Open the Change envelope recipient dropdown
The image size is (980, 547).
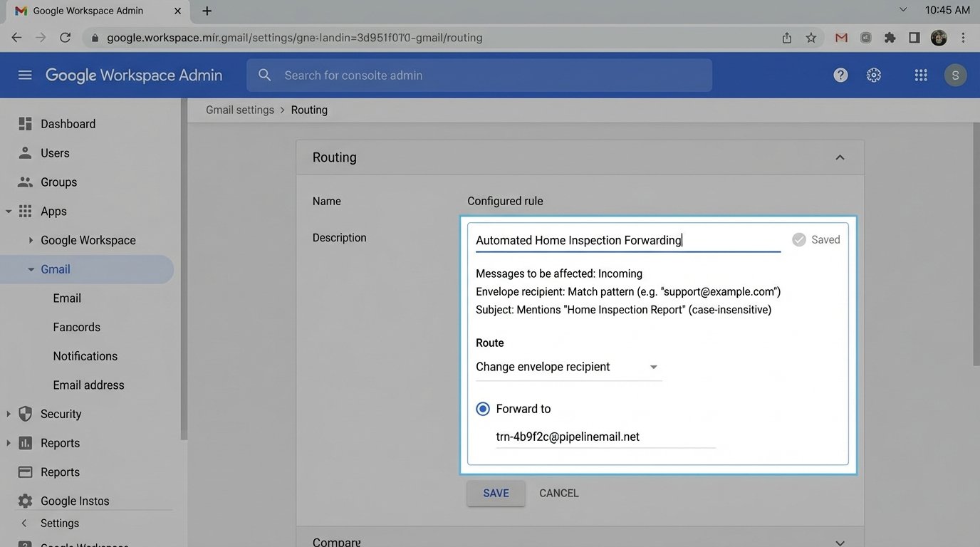[653, 366]
